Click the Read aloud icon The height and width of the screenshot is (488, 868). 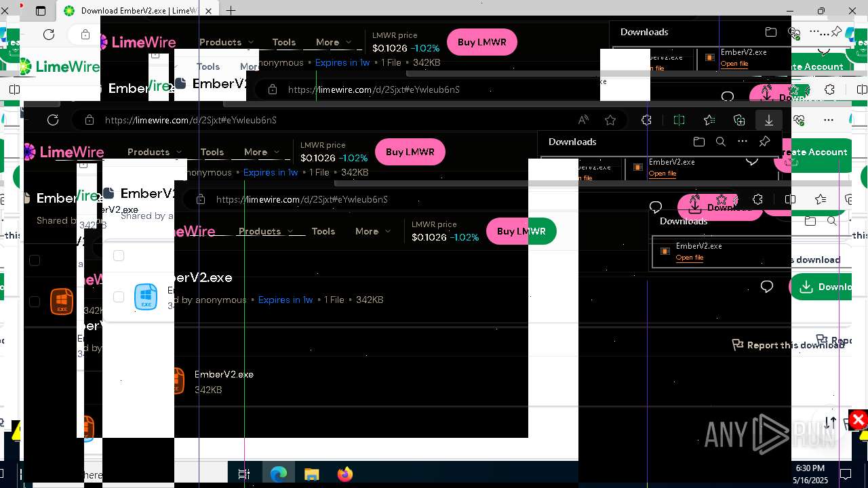583,120
